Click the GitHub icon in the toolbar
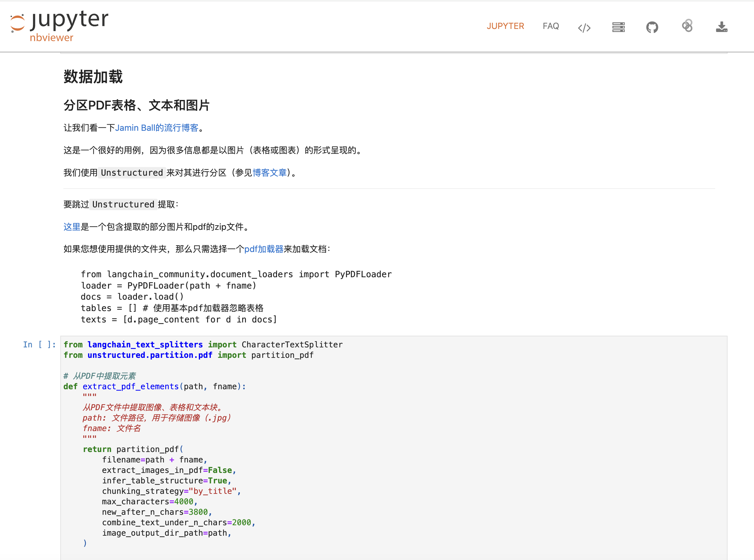The width and height of the screenshot is (754, 560). pyautogui.click(x=652, y=27)
